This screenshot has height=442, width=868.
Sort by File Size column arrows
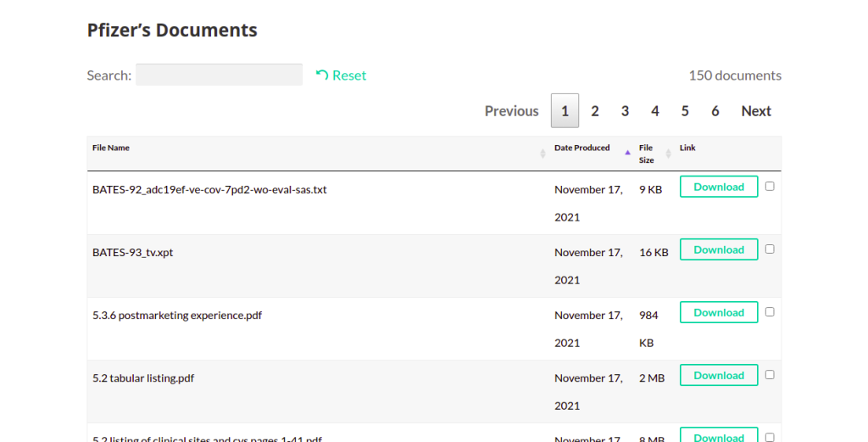[668, 154]
